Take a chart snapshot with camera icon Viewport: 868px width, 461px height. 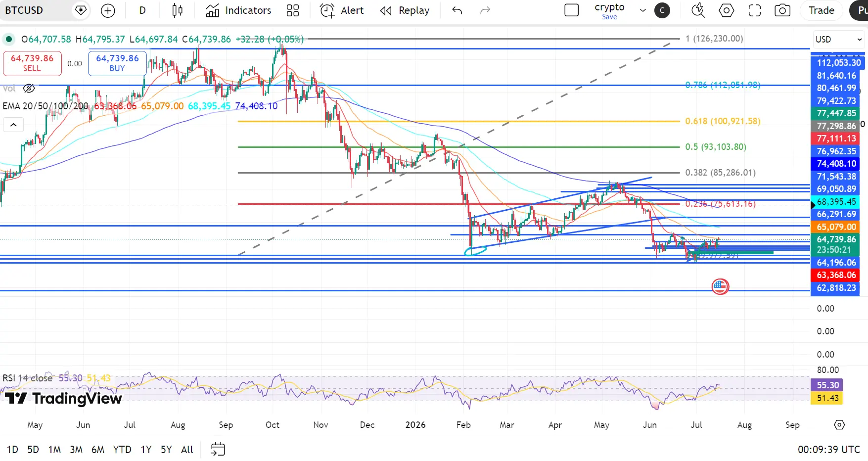782,10
